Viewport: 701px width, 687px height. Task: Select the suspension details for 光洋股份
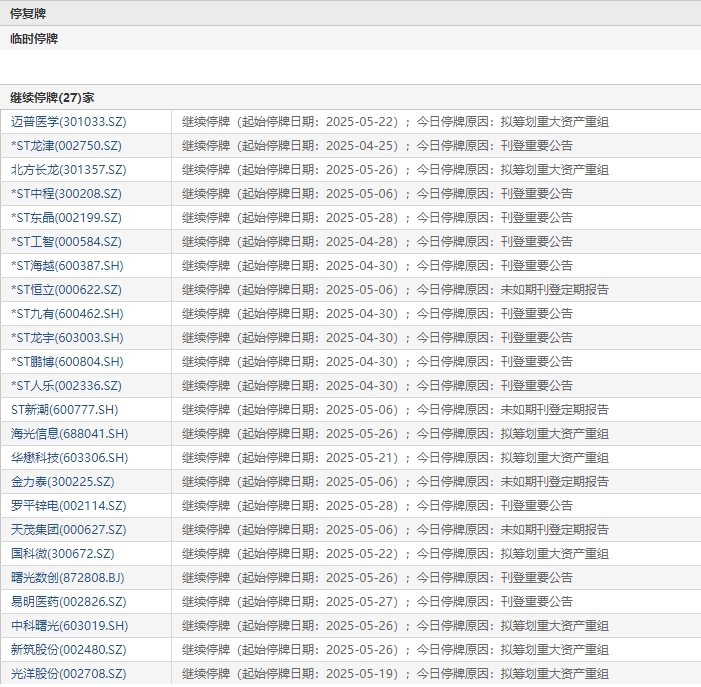coord(395,674)
